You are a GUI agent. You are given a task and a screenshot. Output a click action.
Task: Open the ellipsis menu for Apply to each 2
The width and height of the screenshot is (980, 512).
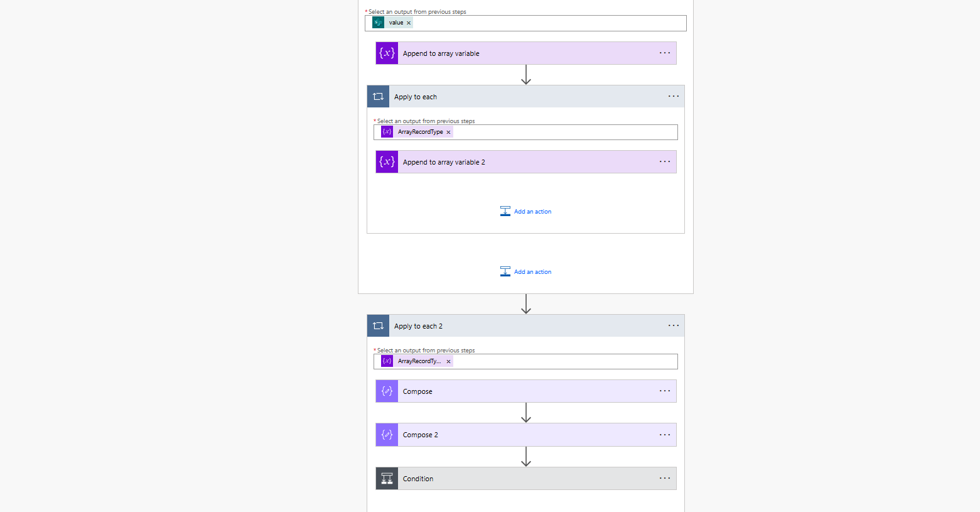(x=674, y=326)
